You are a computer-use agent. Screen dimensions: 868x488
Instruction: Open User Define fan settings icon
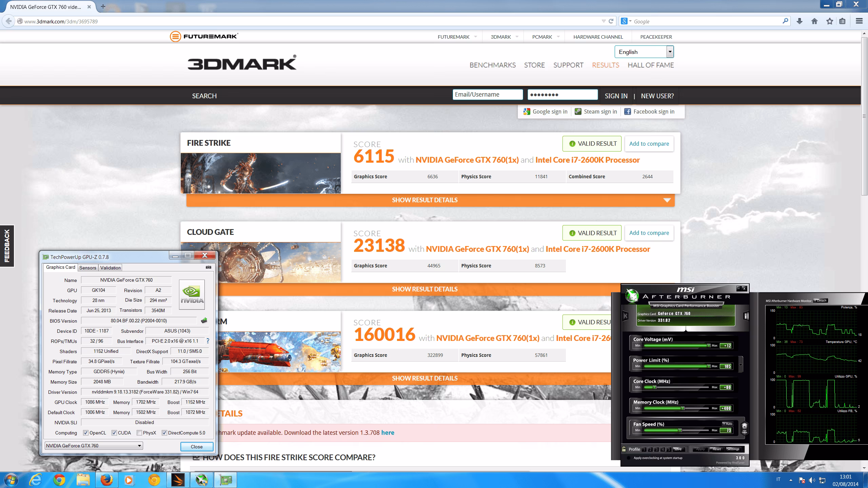[745, 428]
